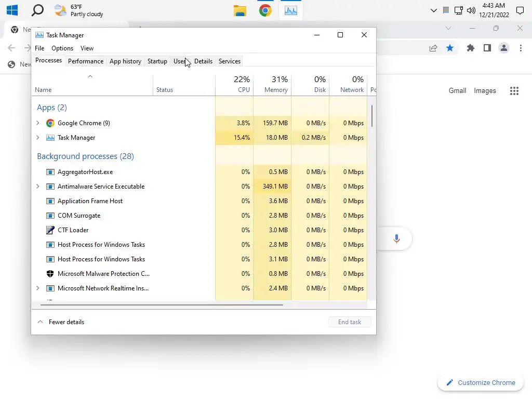Collapse view with Fewer details chevron
This screenshot has width=532, height=399.
(40, 322)
